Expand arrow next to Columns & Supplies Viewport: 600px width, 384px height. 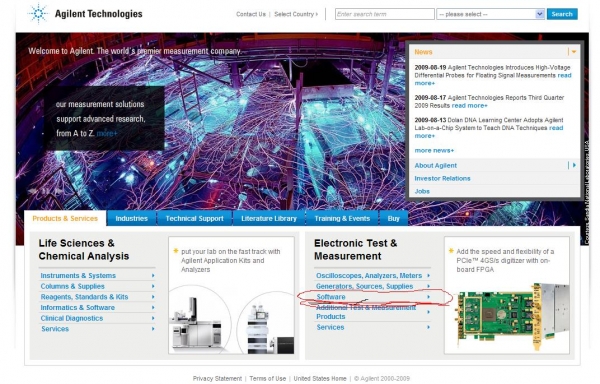pos(153,286)
